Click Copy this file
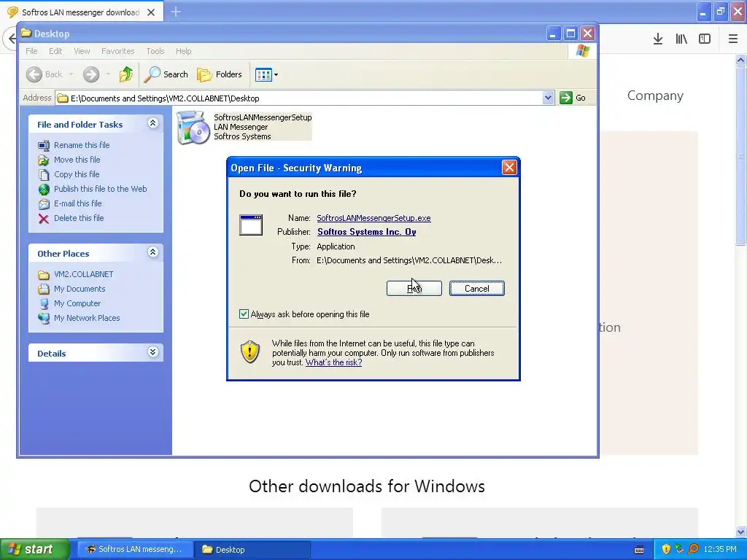Viewport: 747px width, 560px height. coord(76,174)
